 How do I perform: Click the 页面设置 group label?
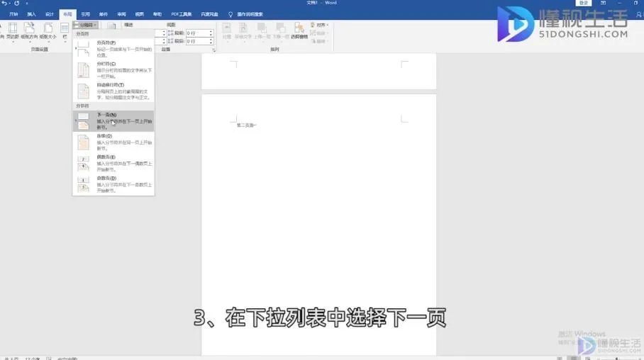(x=40, y=50)
